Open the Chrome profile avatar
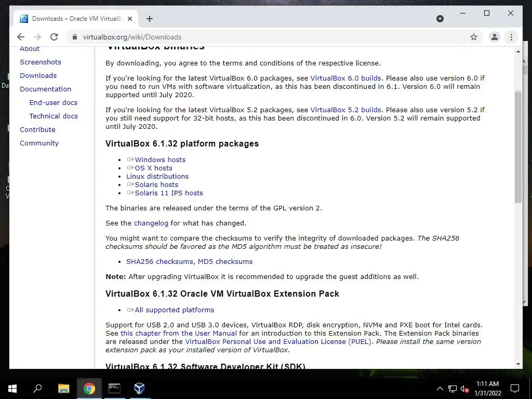 coord(495,37)
